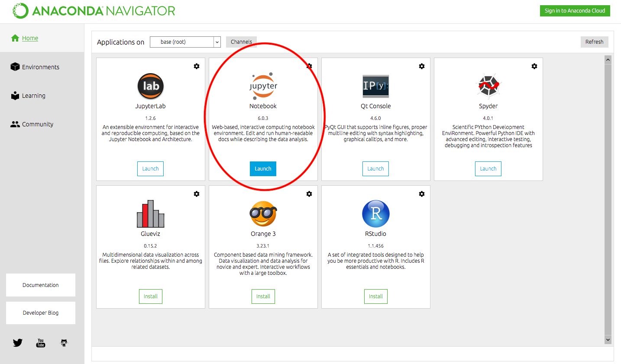Click the Glueviz bar chart logo
This screenshot has height=364, width=621.
(151, 214)
